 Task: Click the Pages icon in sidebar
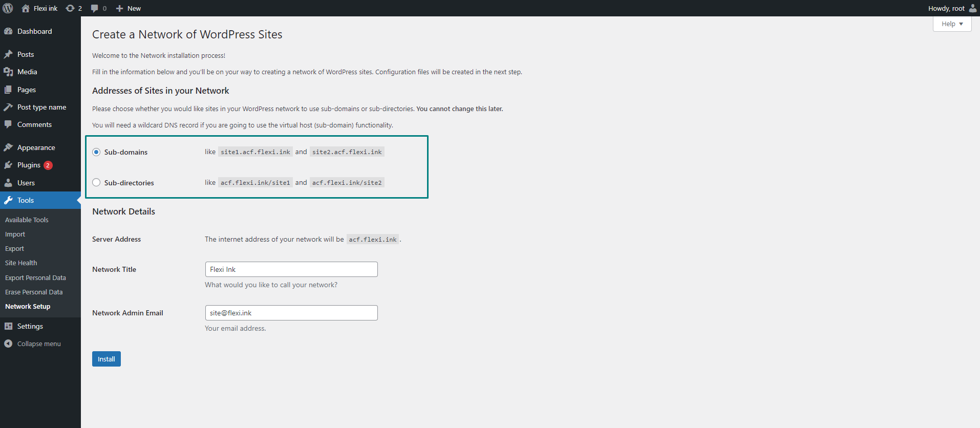click(x=8, y=90)
